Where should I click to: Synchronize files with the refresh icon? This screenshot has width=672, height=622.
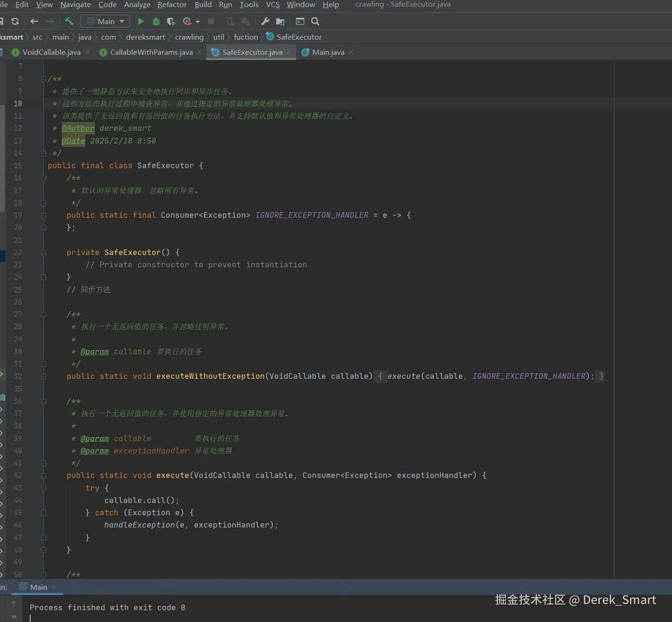(15, 21)
